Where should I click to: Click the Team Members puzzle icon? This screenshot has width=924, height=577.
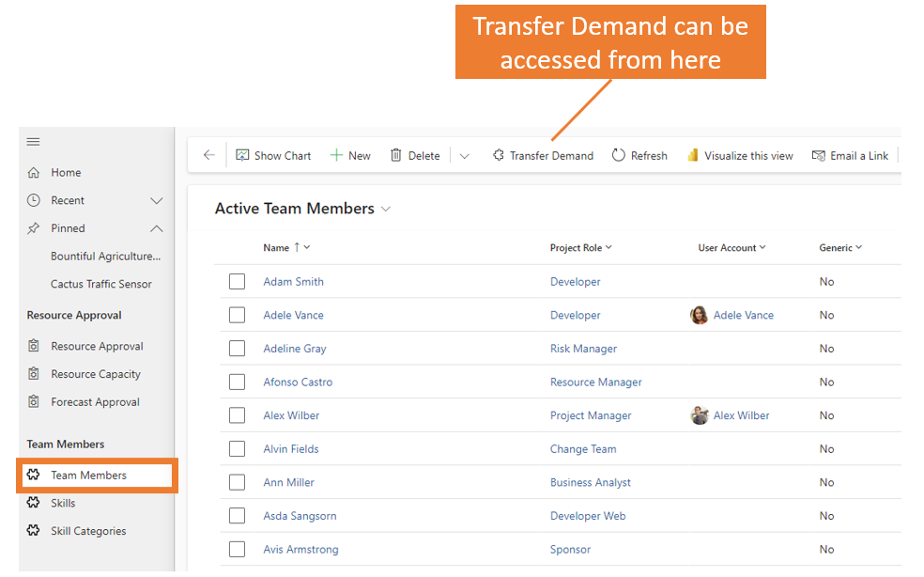33,475
